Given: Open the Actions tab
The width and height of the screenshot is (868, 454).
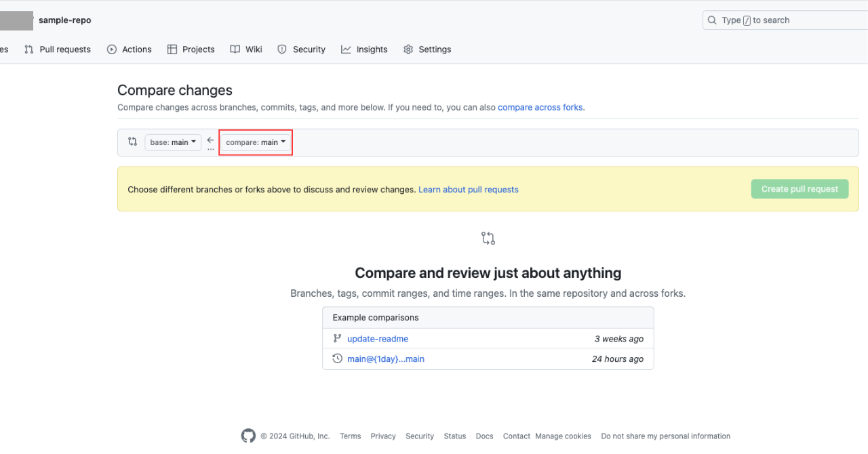Looking at the screenshot, I should [x=130, y=49].
